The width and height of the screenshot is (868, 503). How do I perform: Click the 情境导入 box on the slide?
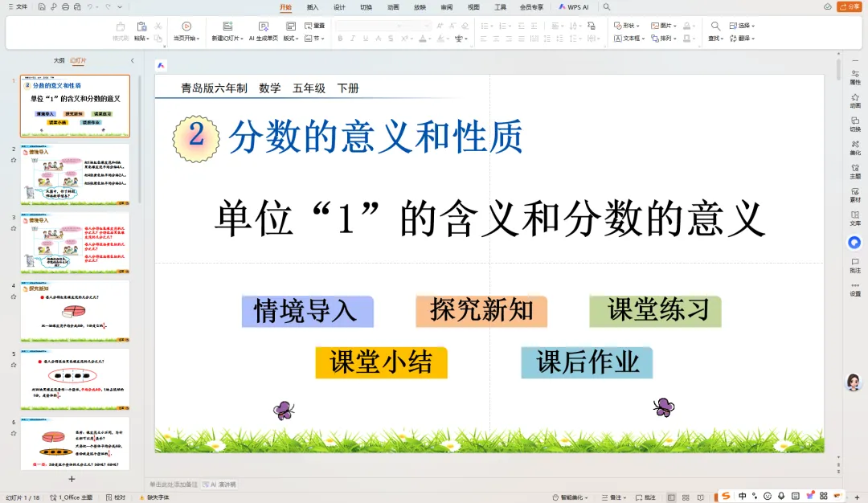tap(307, 311)
